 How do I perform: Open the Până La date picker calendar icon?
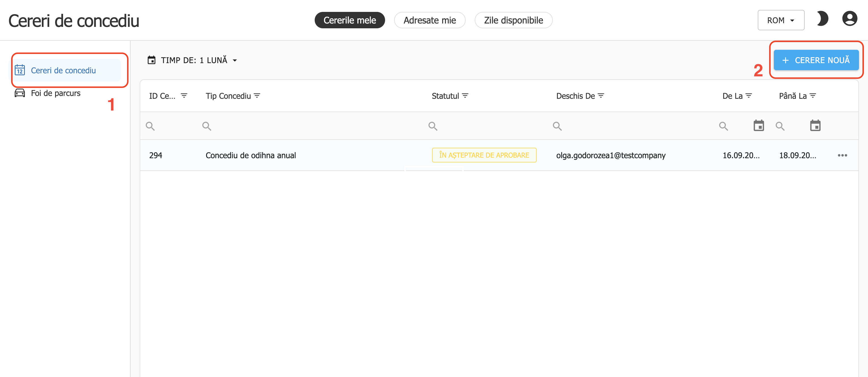point(815,126)
